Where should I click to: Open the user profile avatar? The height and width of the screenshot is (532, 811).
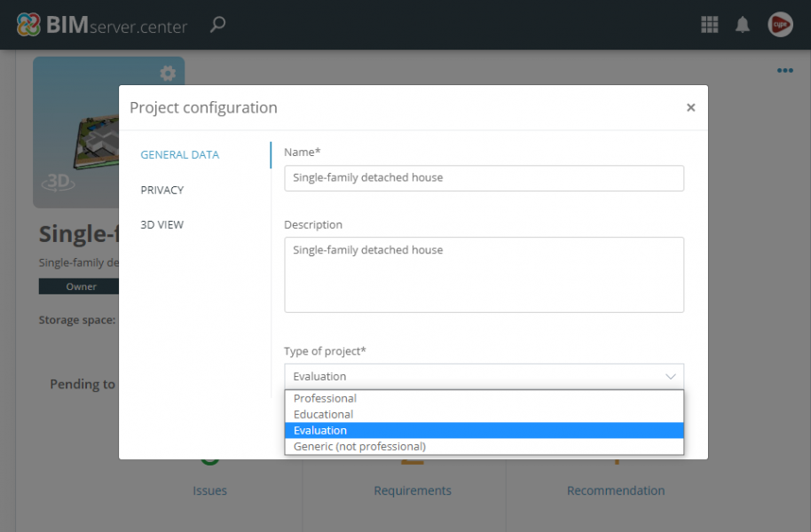tap(780, 25)
